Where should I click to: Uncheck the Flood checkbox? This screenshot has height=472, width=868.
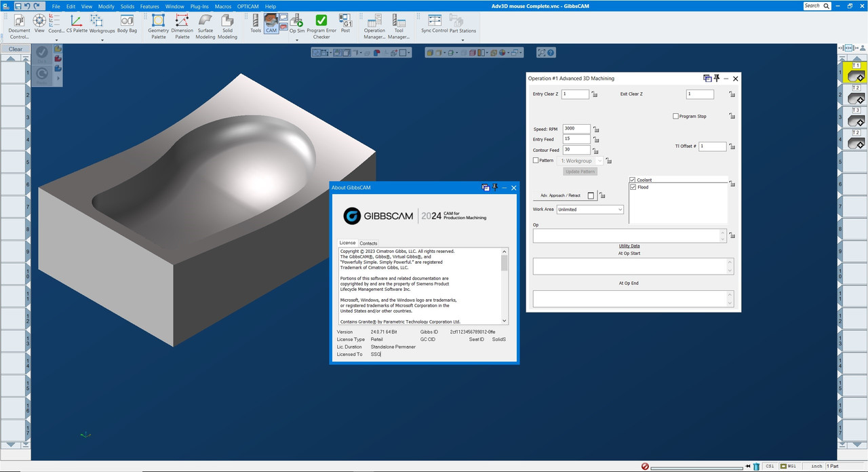tap(633, 187)
